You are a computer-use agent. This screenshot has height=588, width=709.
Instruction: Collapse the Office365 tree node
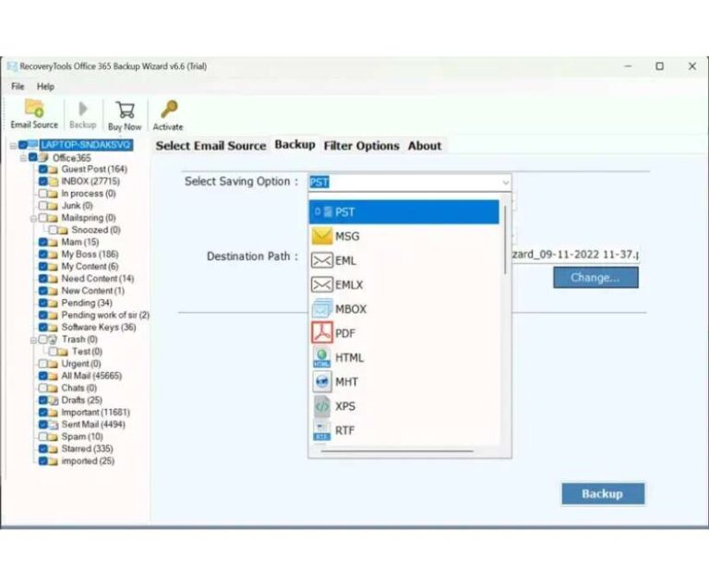(23, 158)
